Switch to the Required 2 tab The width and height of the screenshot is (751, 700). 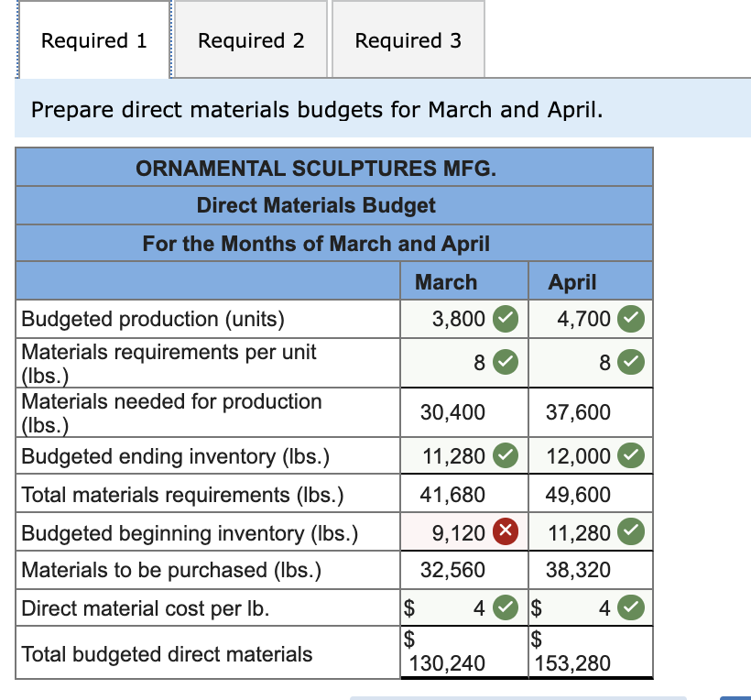point(251,39)
